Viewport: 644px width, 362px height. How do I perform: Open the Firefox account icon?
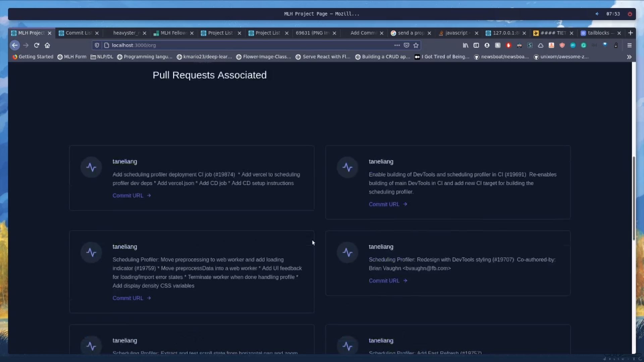tap(487, 45)
